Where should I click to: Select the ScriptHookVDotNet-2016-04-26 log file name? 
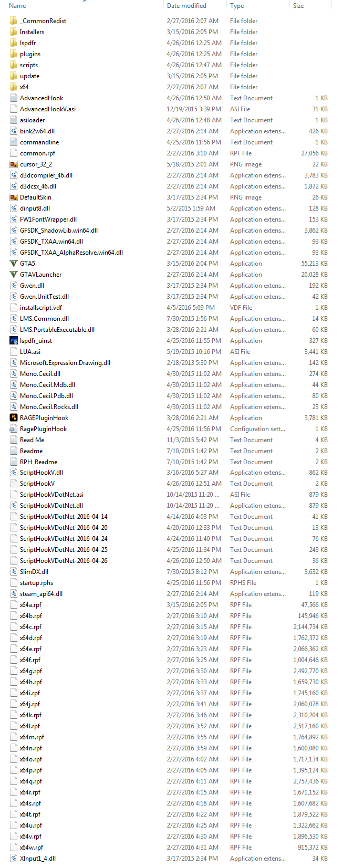[x=64, y=561]
